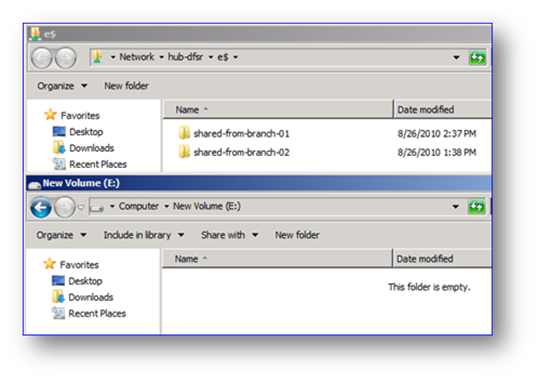Click shared-from-branch-02 folder icon
538x381 pixels.
click(x=184, y=152)
